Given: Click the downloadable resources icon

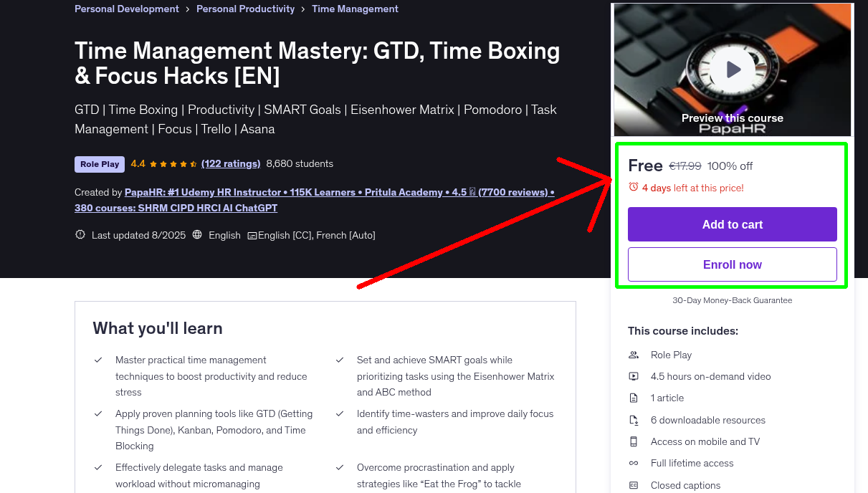Looking at the screenshot, I should (x=634, y=420).
